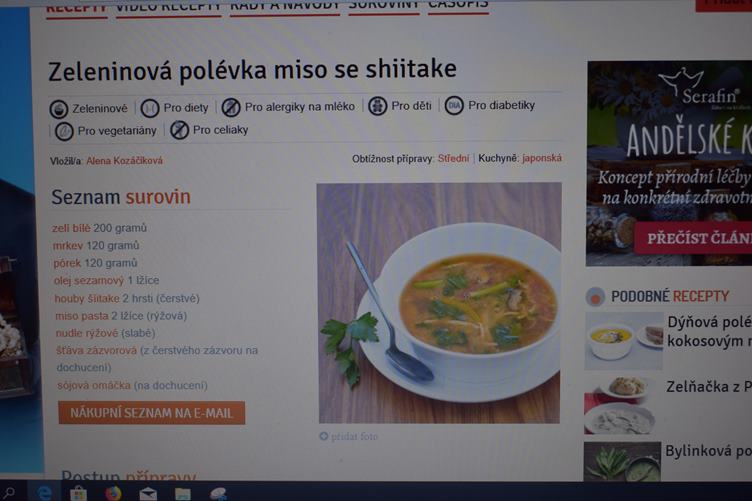This screenshot has width=752, height=501.
Task: Open the Mail app in taskbar
Action: [x=148, y=494]
